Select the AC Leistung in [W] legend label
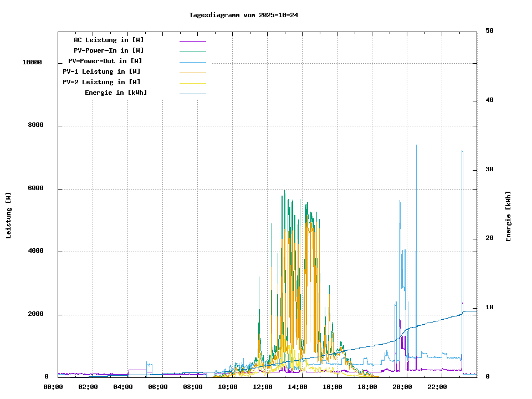 (x=109, y=40)
